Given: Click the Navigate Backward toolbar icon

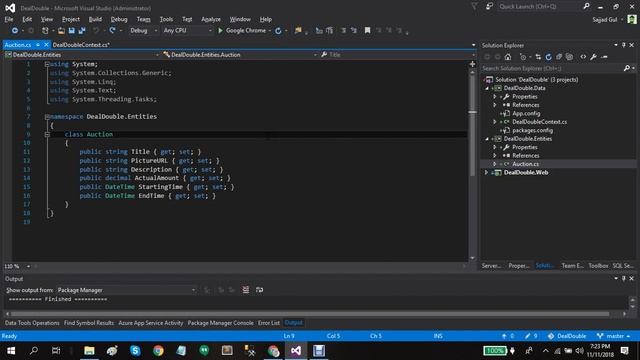Looking at the screenshot, I should pyautogui.click(x=15, y=31).
